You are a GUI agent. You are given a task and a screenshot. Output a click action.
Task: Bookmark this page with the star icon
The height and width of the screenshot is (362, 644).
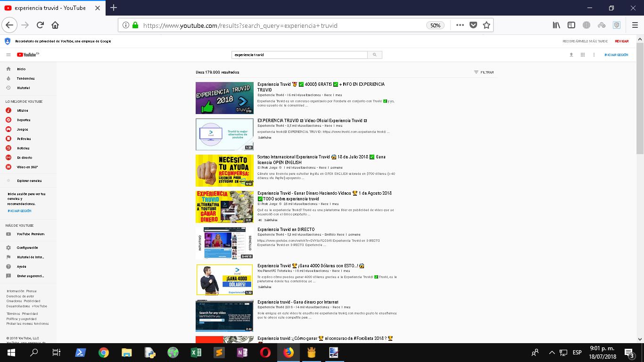pos(487,25)
